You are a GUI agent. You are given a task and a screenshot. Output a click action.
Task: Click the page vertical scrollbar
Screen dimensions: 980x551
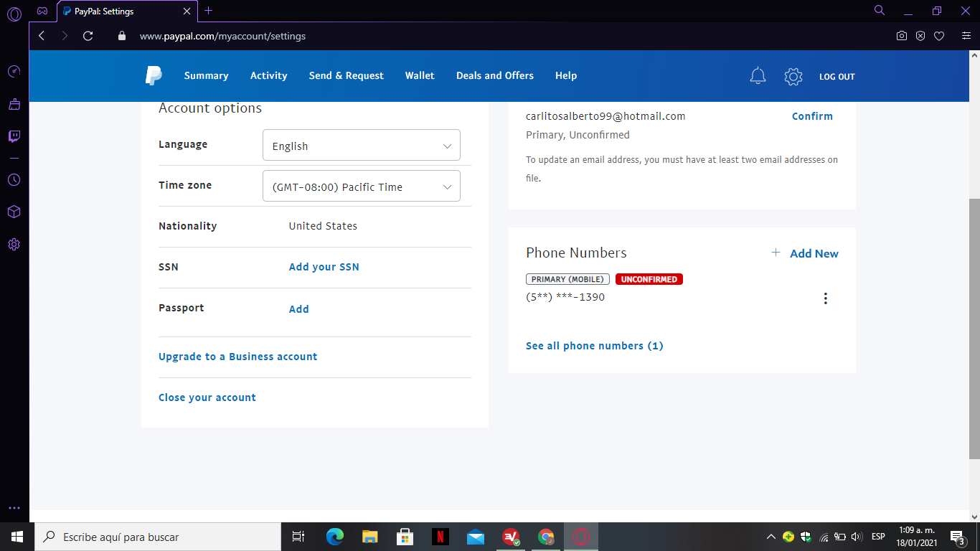pyautogui.click(x=974, y=329)
